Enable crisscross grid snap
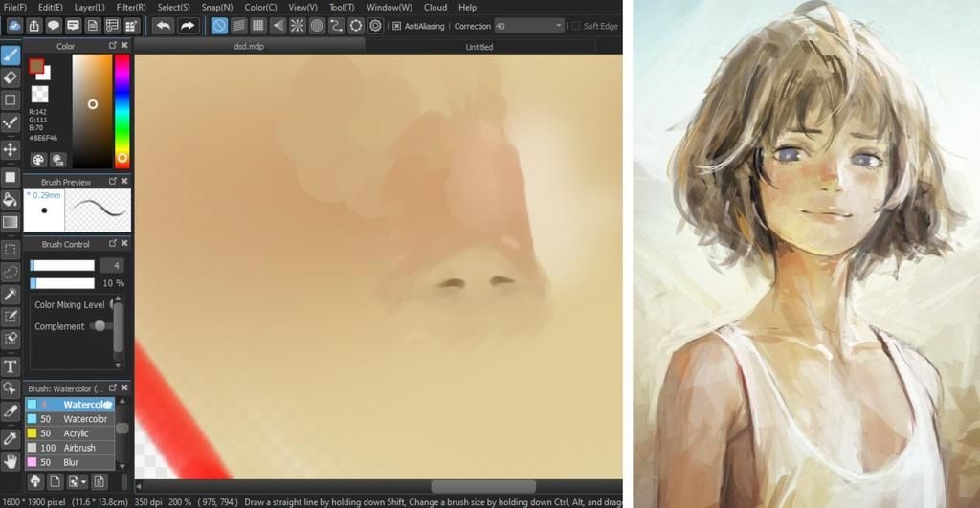Screen dimensions: 980x508 [x=258, y=26]
